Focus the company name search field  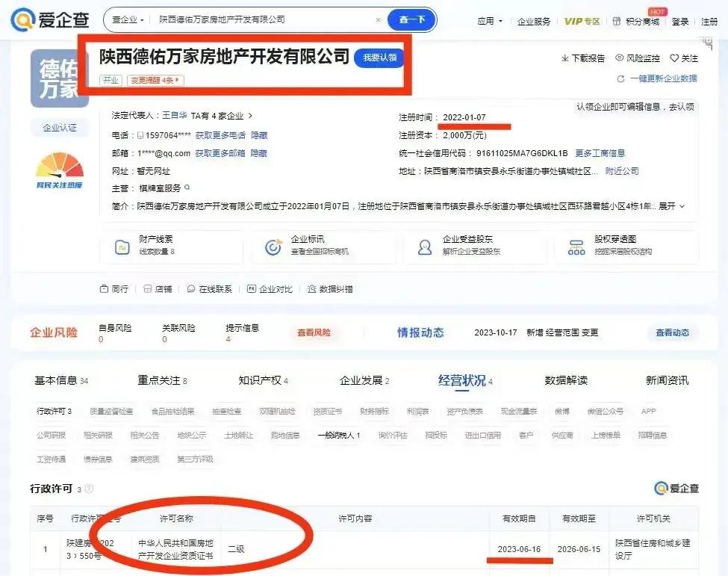[x=264, y=19]
